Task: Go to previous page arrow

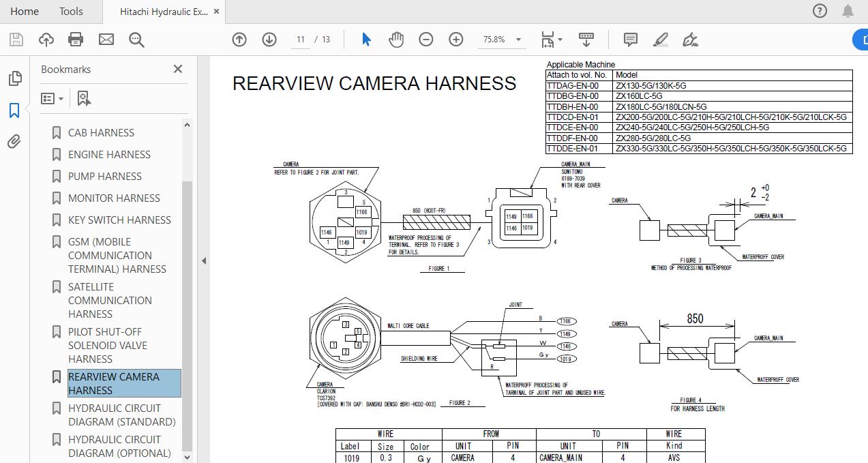Action: point(239,40)
